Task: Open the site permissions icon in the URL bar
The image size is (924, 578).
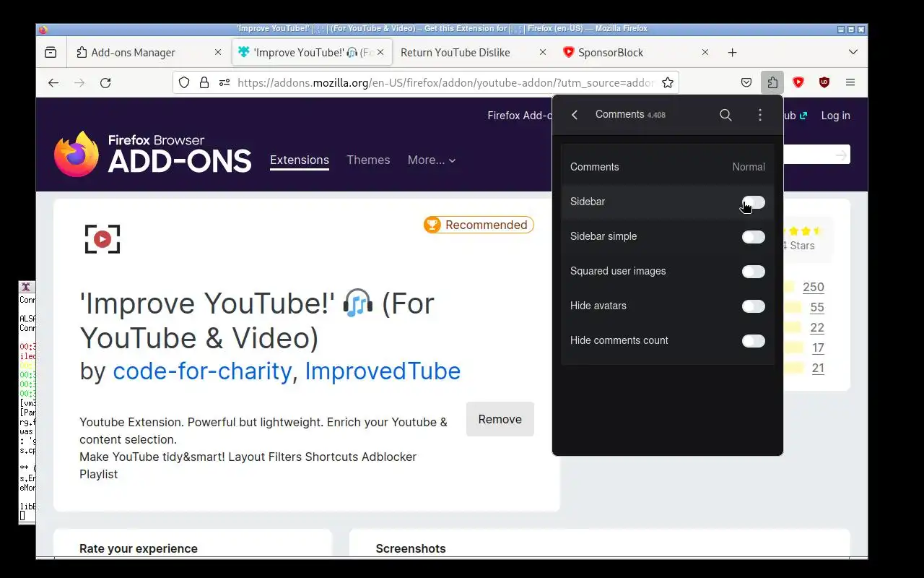Action: (x=224, y=82)
